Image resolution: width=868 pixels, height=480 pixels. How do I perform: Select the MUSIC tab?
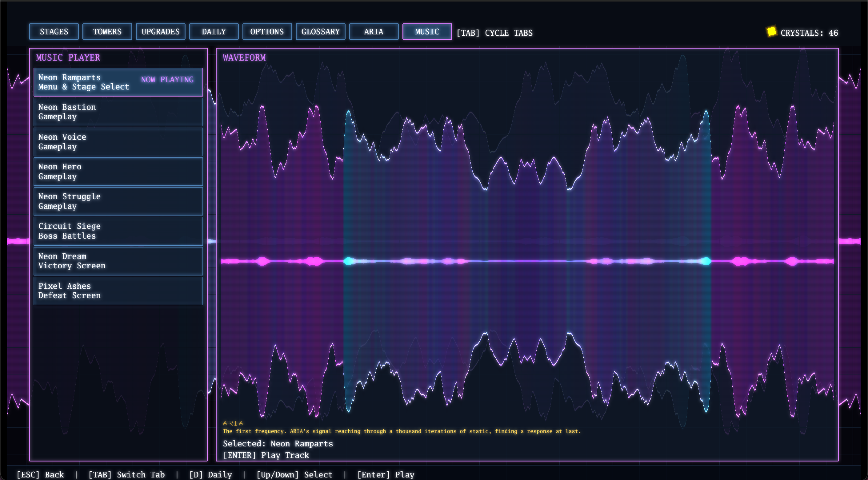tap(427, 32)
